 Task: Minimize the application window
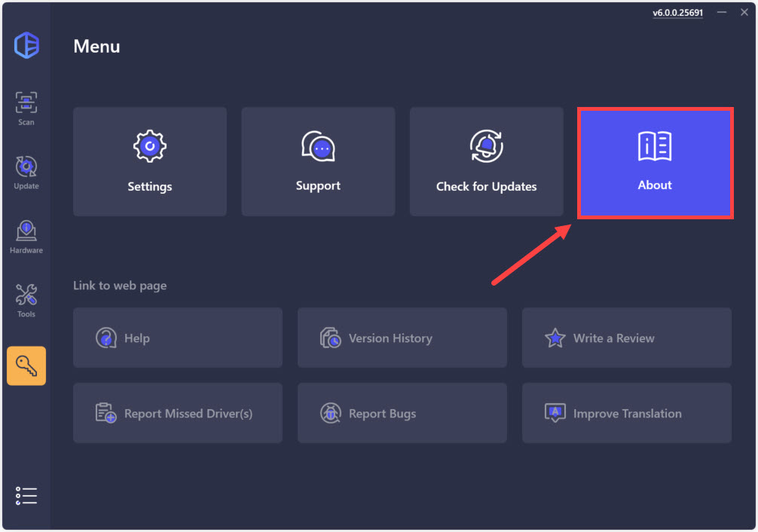point(722,13)
